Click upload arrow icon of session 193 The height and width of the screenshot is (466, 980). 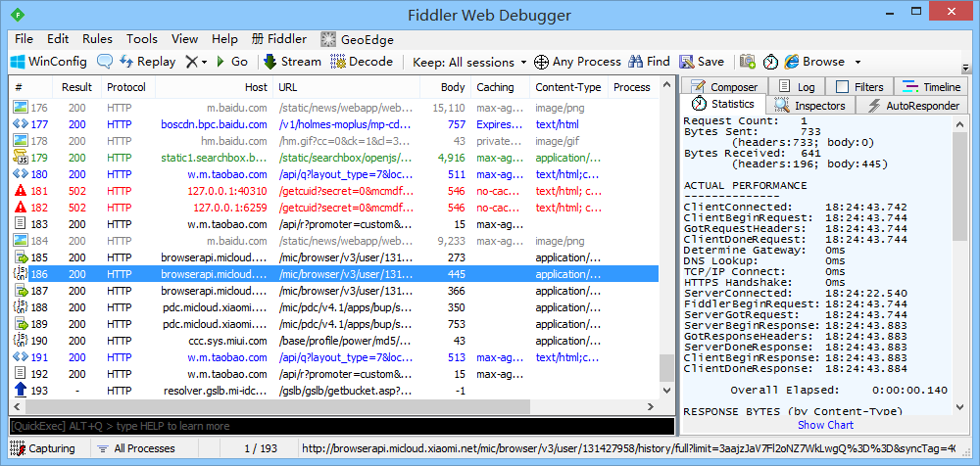click(20, 391)
